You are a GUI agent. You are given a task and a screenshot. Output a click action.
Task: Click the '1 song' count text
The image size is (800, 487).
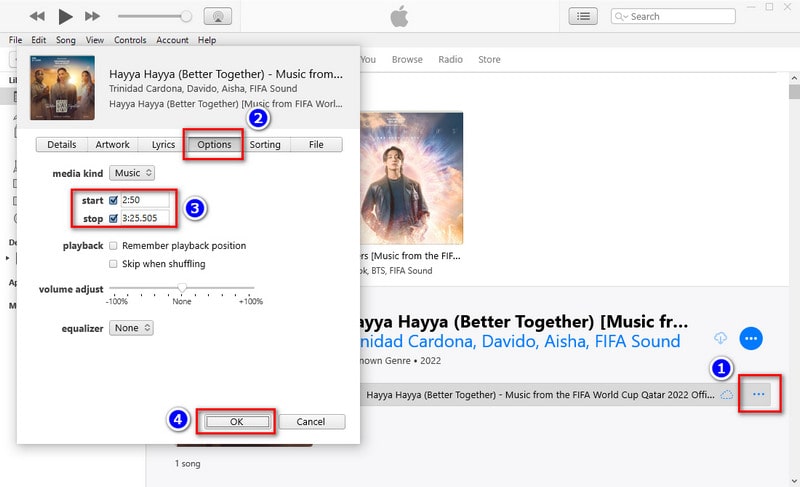click(188, 464)
